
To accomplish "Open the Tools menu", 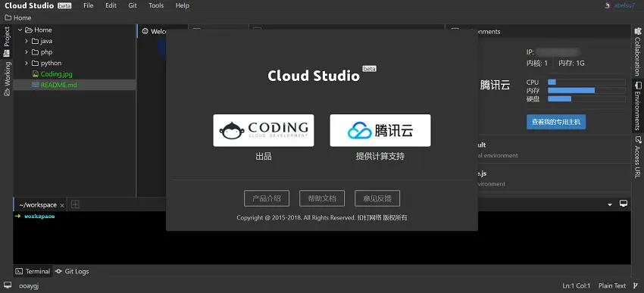I will click(156, 6).
